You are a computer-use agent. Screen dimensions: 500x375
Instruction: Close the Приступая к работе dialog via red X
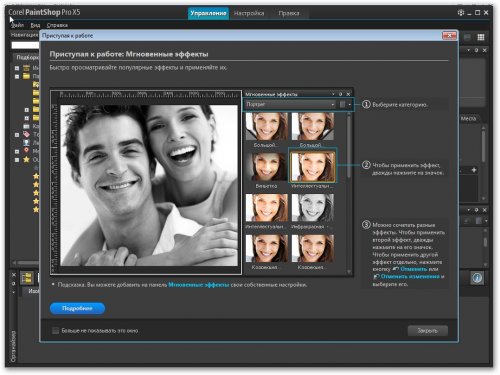449,35
